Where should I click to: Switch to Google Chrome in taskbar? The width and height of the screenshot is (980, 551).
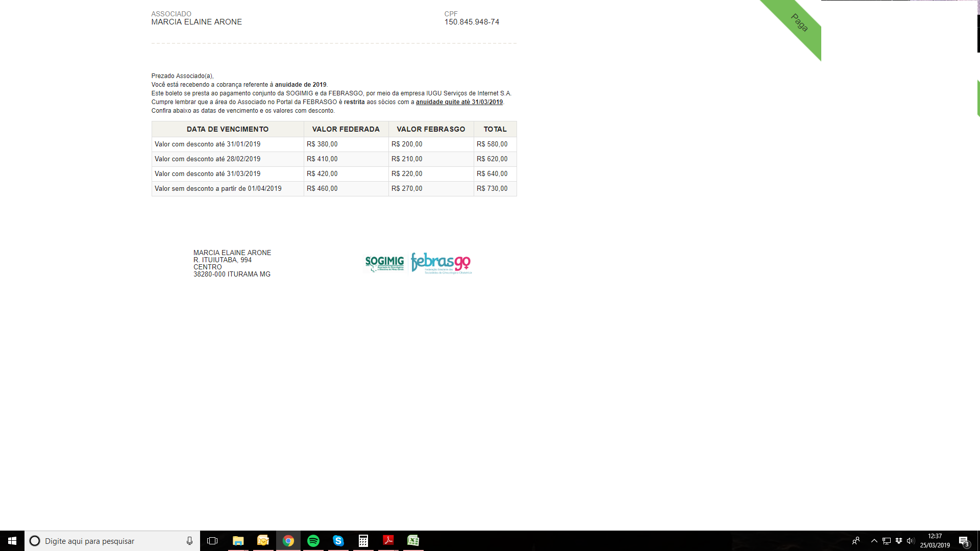288,541
